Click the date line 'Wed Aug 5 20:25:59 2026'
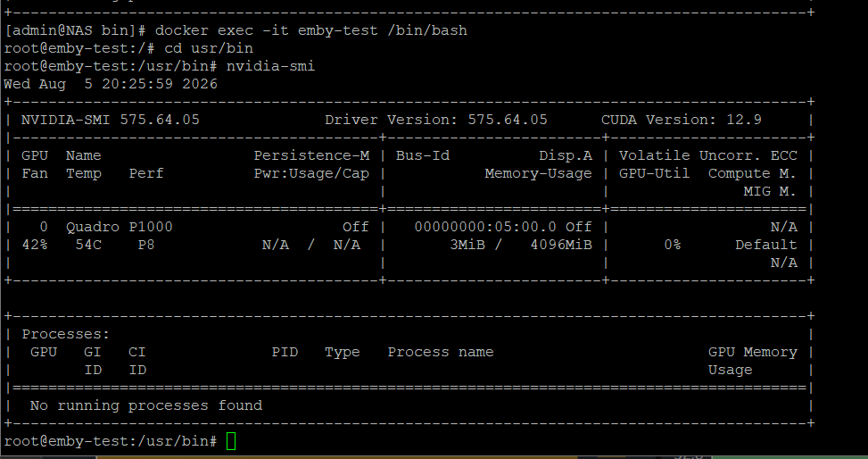Image resolution: width=868 pixels, height=459 pixels. click(111, 84)
